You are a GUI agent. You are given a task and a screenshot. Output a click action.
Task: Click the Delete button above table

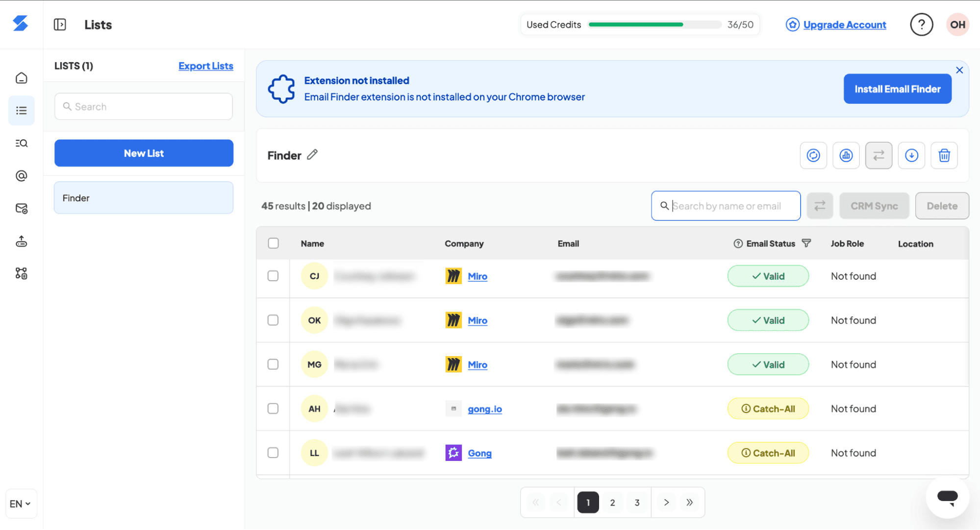click(x=942, y=206)
